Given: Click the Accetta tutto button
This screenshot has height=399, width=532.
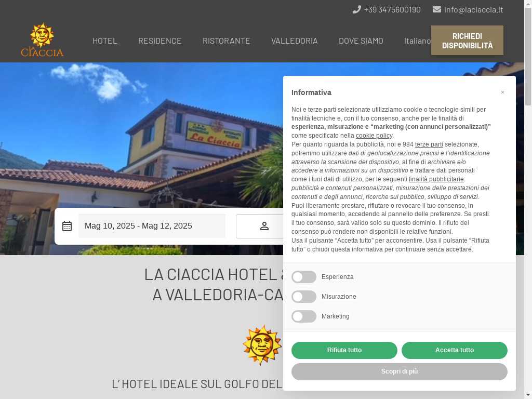Looking at the screenshot, I should (x=454, y=350).
